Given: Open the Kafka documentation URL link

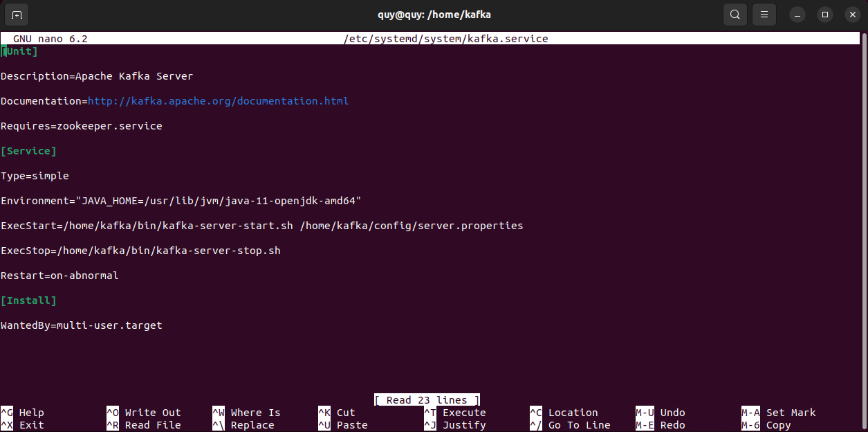Looking at the screenshot, I should [218, 100].
